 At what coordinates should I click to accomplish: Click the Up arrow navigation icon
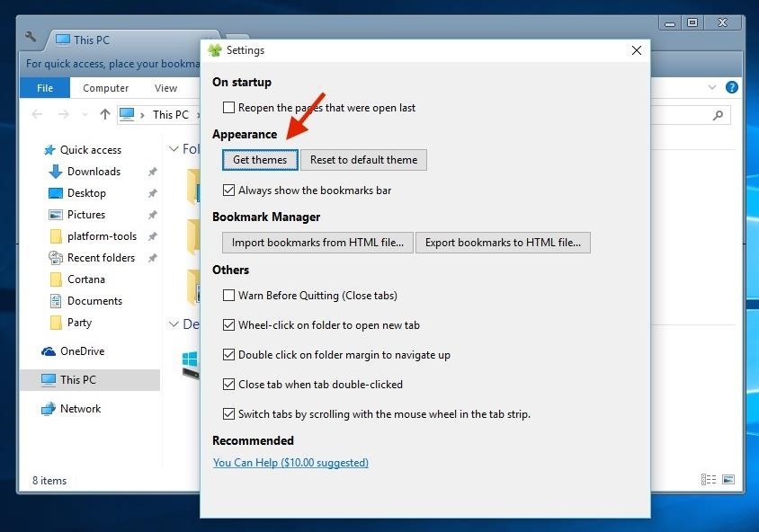104,115
